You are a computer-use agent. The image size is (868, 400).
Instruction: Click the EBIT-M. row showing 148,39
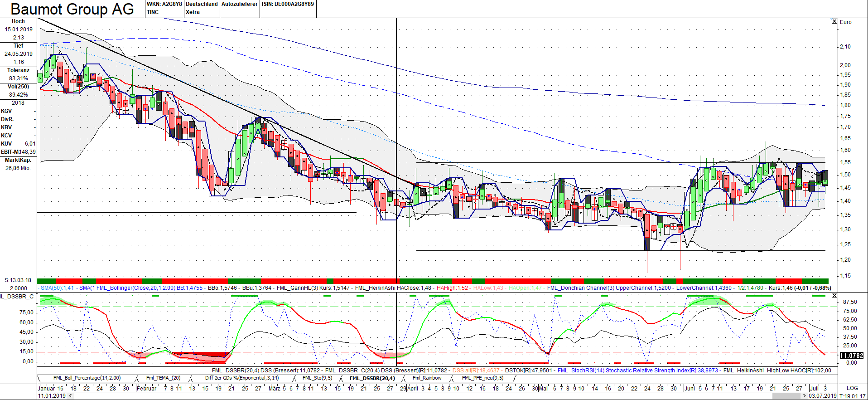tap(18, 152)
